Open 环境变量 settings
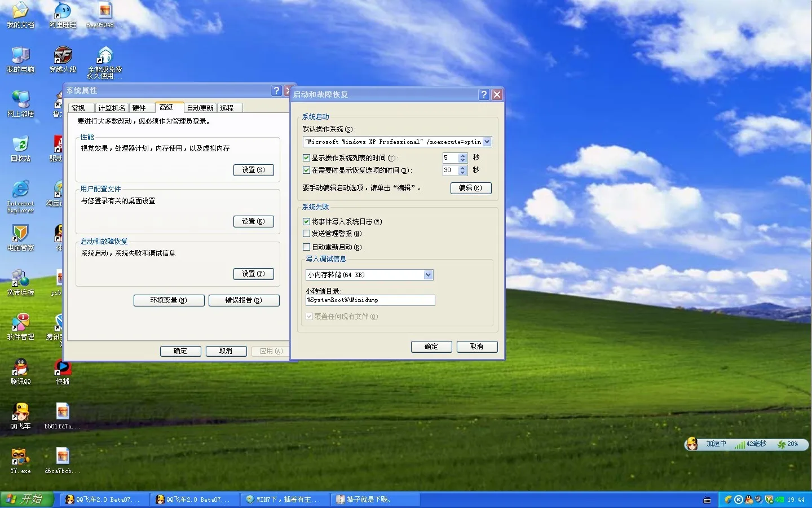The height and width of the screenshot is (508, 812). pyautogui.click(x=169, y=300)
